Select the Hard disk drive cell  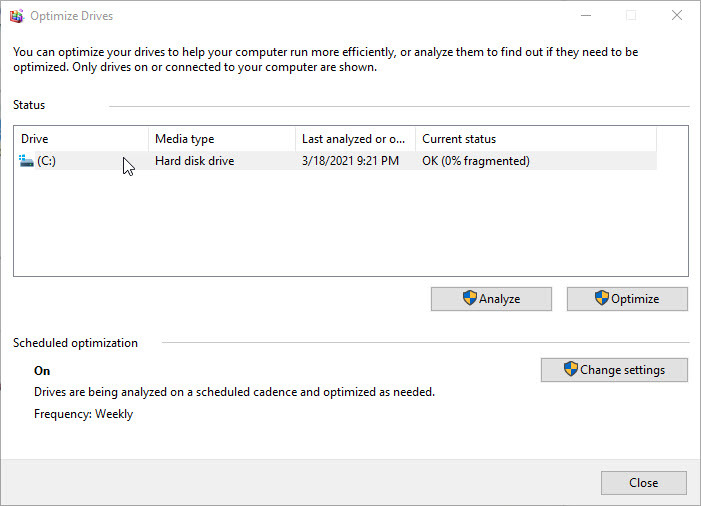pos(194,161)
